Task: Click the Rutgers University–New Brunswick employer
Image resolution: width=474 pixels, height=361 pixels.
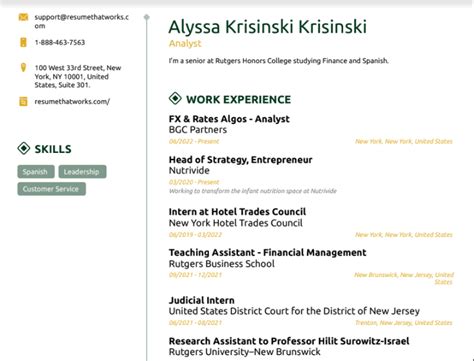Action: 244,352
